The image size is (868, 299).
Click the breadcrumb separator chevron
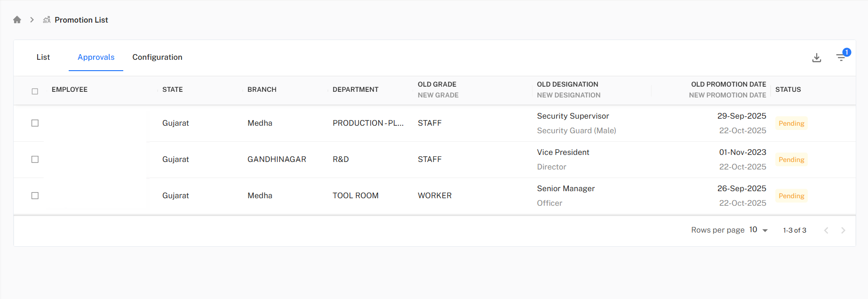click(x=32, y=20)
